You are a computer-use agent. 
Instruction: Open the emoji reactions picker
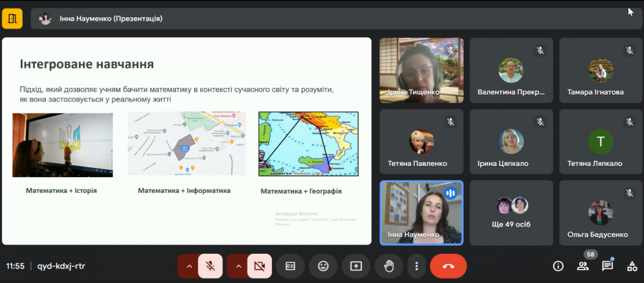pos(323,266)
